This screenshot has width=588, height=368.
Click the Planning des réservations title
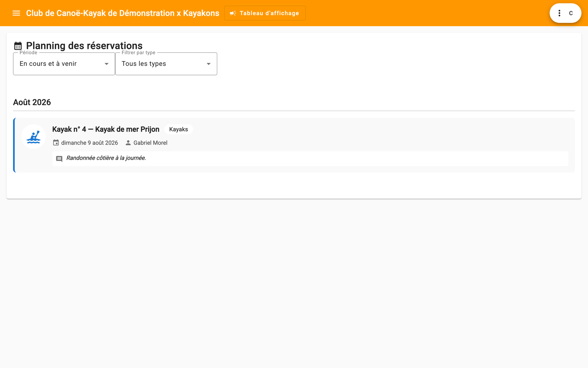click(84, 46)
